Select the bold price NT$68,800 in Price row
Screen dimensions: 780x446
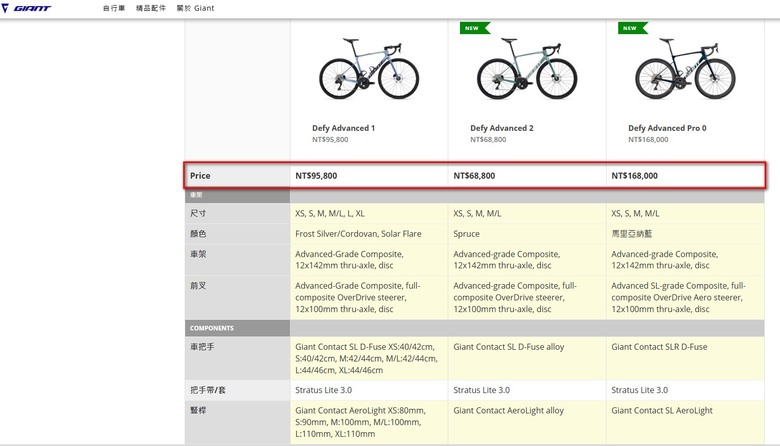(x=474, y=176)
